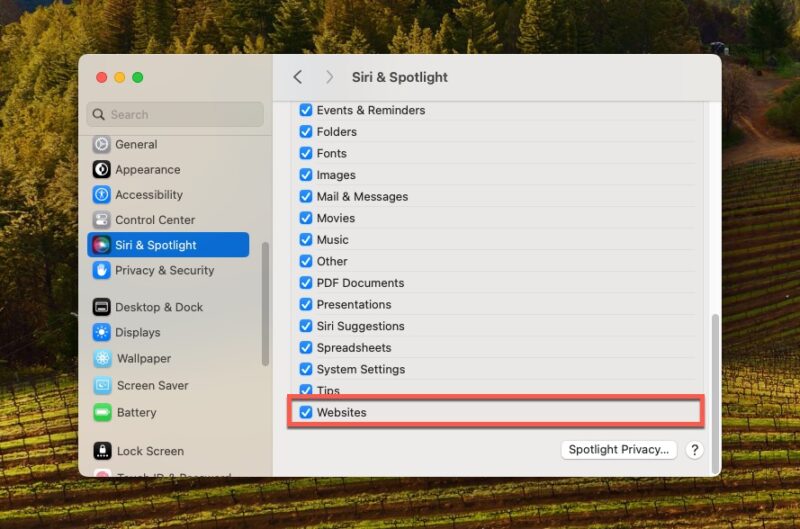Screen dimensions: 800x529
Task: Toggle the Movies checkbox
Action: point(306,218)
